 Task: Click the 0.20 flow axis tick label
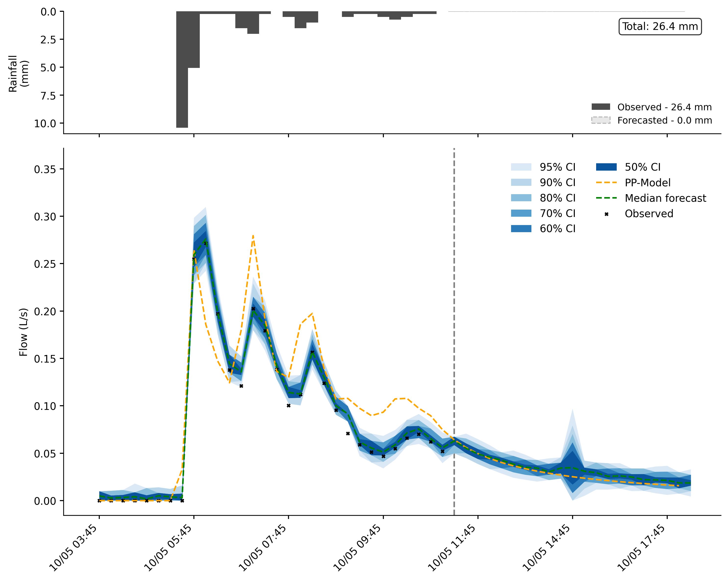coord(45,311)
